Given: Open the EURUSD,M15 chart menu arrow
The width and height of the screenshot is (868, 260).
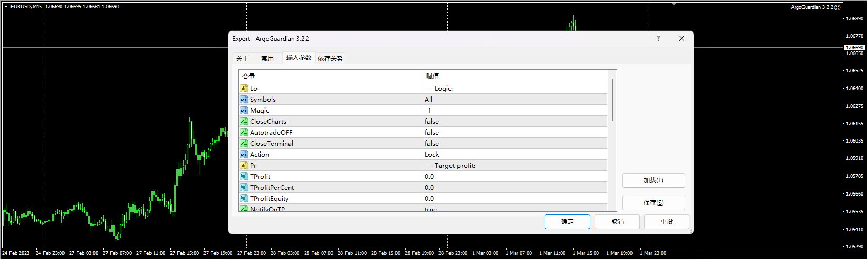Looking at the screenshot, I should point(6,7).
